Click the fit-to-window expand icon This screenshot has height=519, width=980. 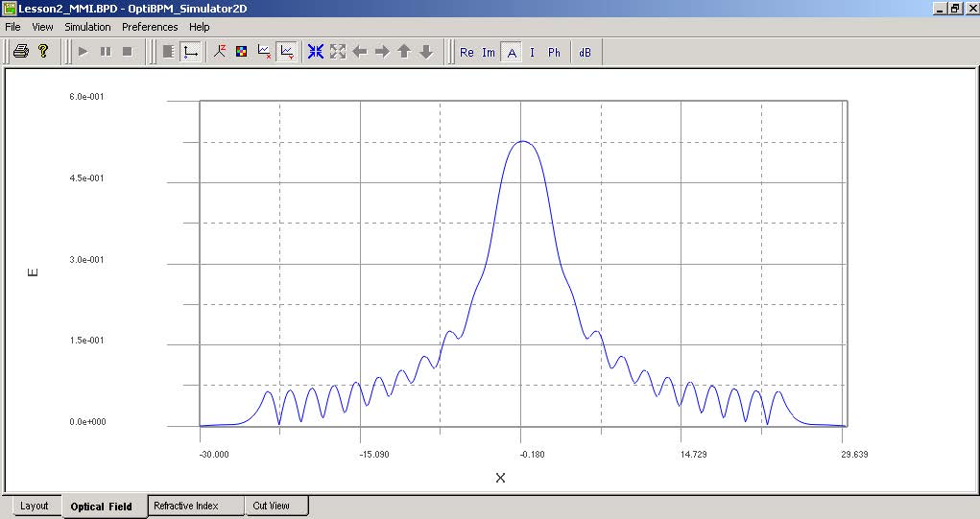click(x=338, y=52)
